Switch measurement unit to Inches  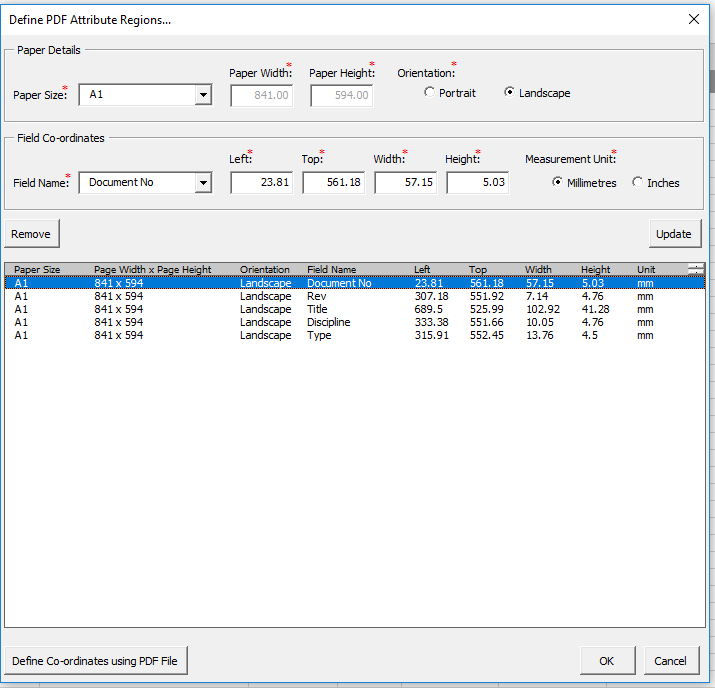(x=638, y=183)
